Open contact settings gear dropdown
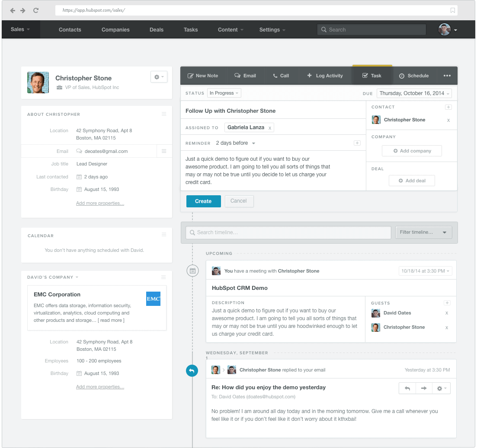477x448 pixels. tap(159, 77)
